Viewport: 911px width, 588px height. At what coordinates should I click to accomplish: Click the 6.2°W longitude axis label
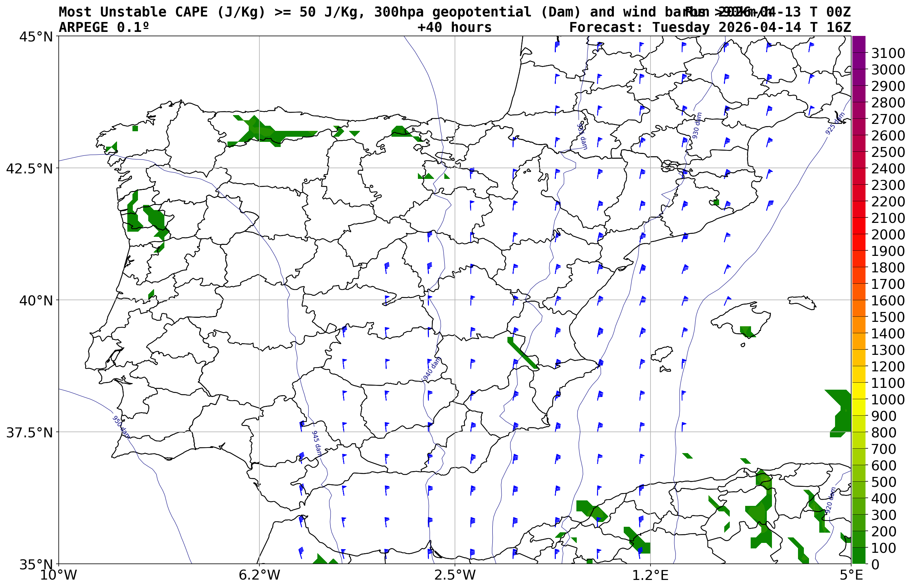click(259, 575)
